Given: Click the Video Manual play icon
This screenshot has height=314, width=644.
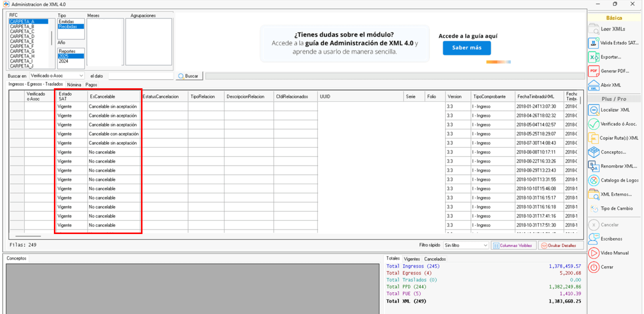Looking at the screenshot, I should click(593, 253).
